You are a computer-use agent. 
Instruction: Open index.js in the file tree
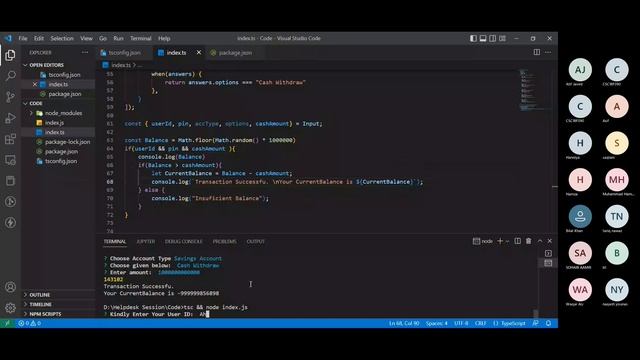point(54,122)
